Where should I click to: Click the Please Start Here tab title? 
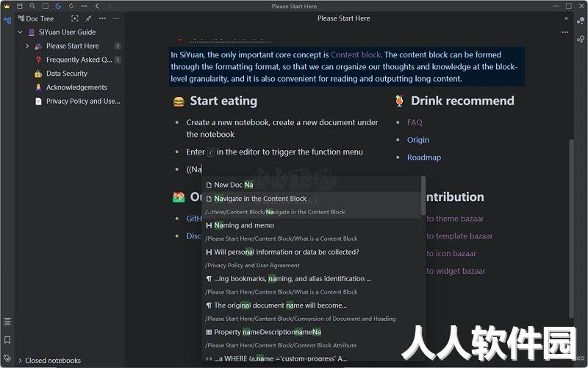coord(343,18)
